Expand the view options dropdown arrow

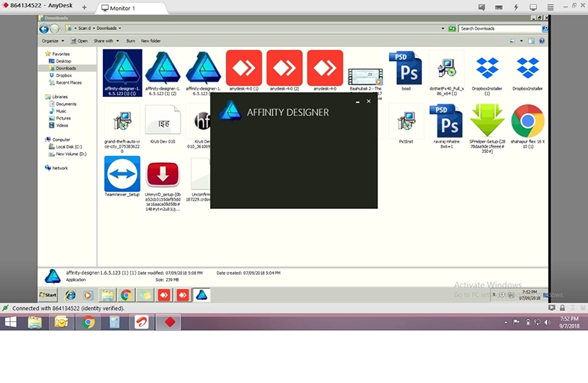coord(521,41)
